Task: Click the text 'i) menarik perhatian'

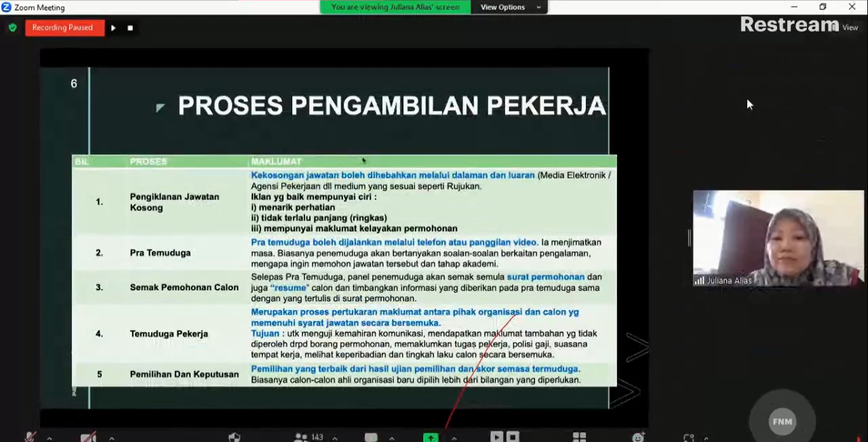Action: (293, 207)
